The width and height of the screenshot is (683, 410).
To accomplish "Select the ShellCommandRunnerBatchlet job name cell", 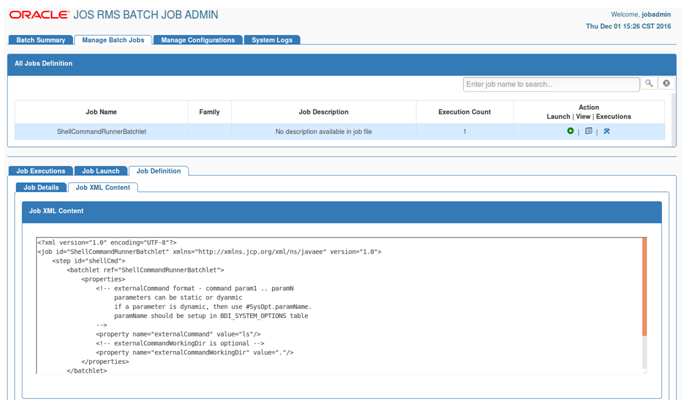I will click(101, 132).
